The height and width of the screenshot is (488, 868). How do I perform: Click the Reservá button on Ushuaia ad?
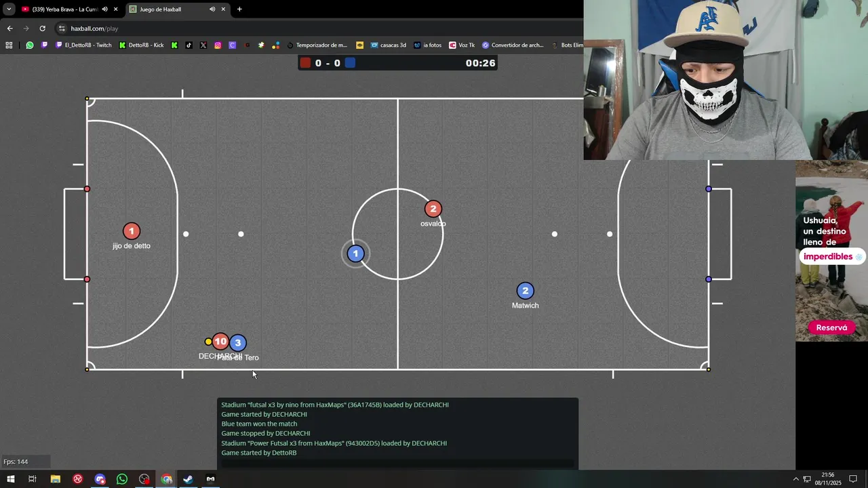tap(831, 327)
